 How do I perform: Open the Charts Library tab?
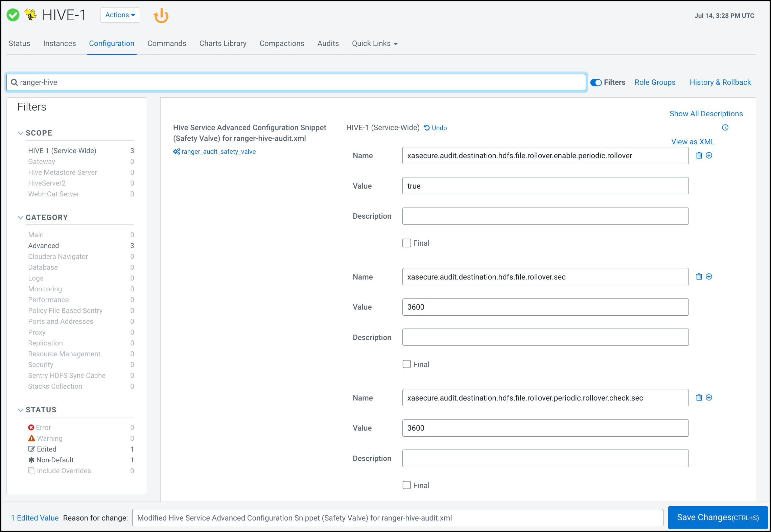tap(223, 43)
